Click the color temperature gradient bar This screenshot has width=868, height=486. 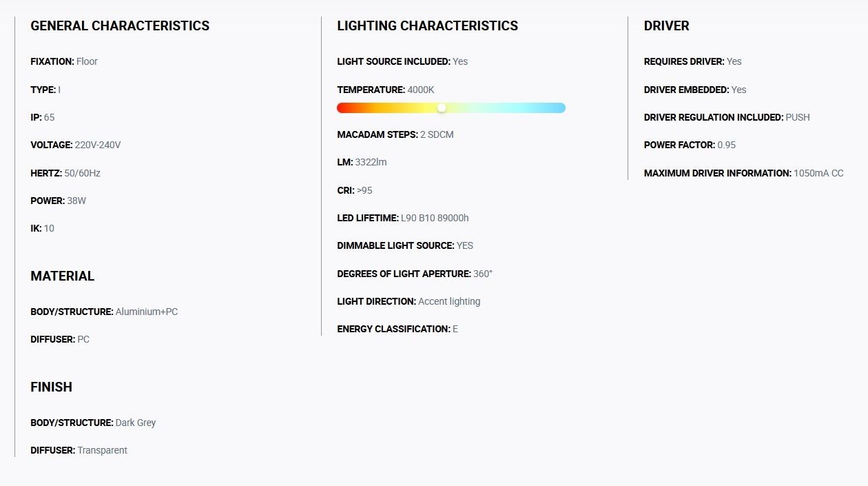(451, 108)
